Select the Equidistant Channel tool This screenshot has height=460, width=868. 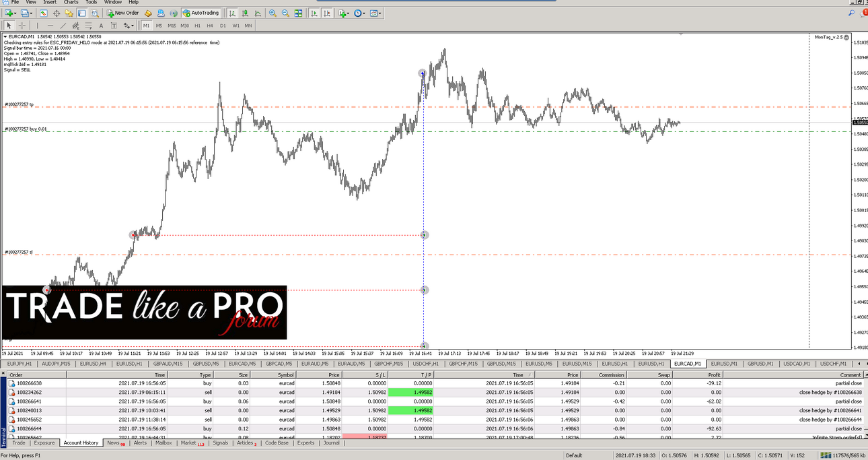[75, 26]
